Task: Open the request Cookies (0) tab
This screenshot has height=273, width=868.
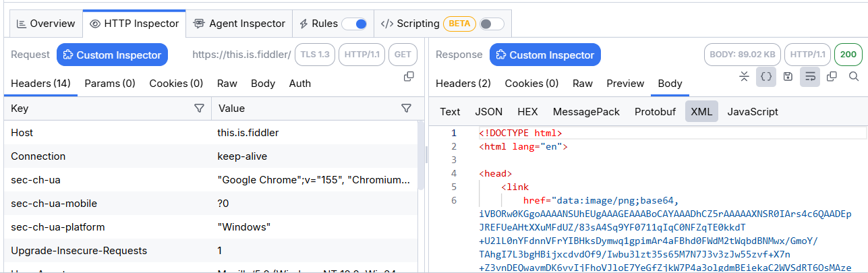Action: pos(176,84)
